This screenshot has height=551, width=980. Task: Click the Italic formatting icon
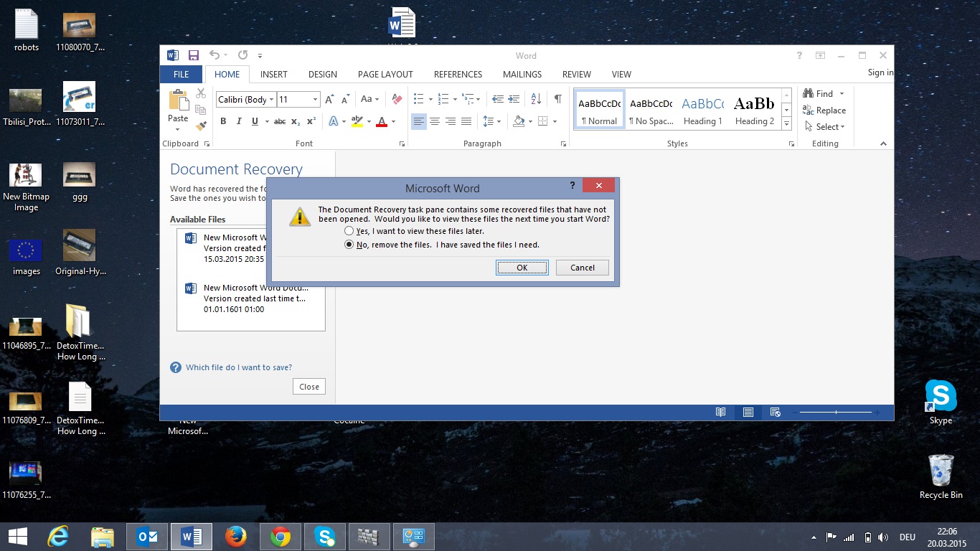point(239,121)
